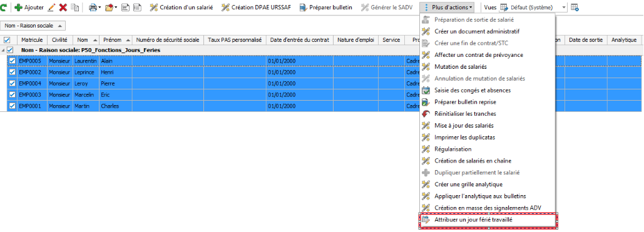Click the Laurentin name cell
The height and width of the screenshot is (232, 644).
click(x=86, y=61)
